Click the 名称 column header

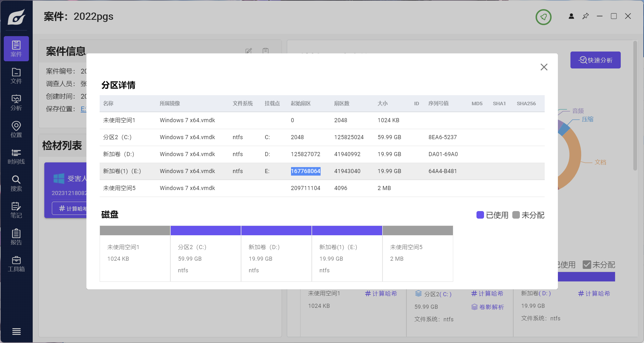click(x=108, y=103)
